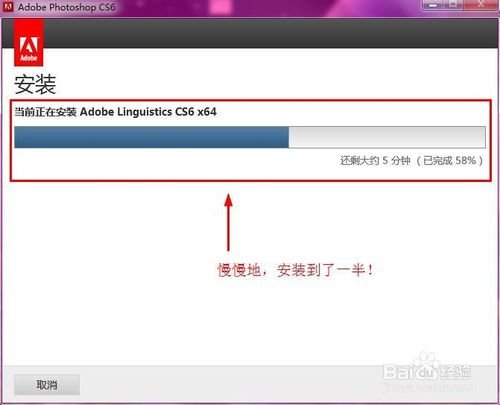Close the Photoshop CS6 installer window

click(x=481, y=5)
